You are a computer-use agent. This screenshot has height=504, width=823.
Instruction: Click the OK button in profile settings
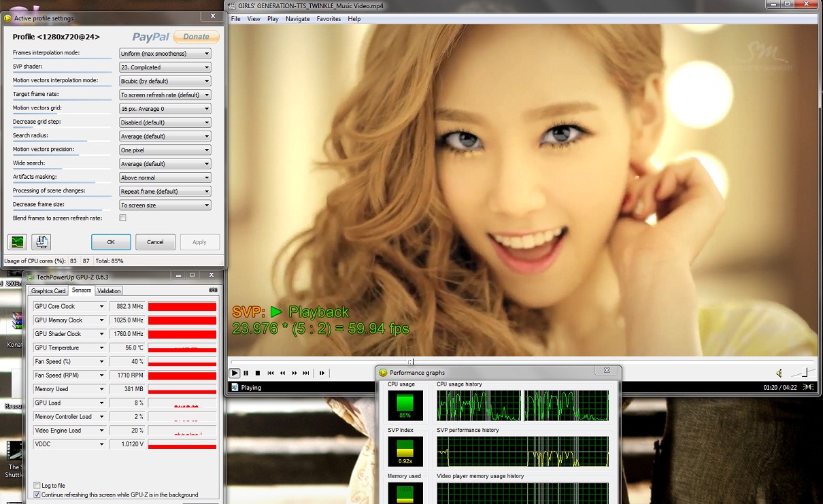(x=111, y=242)
